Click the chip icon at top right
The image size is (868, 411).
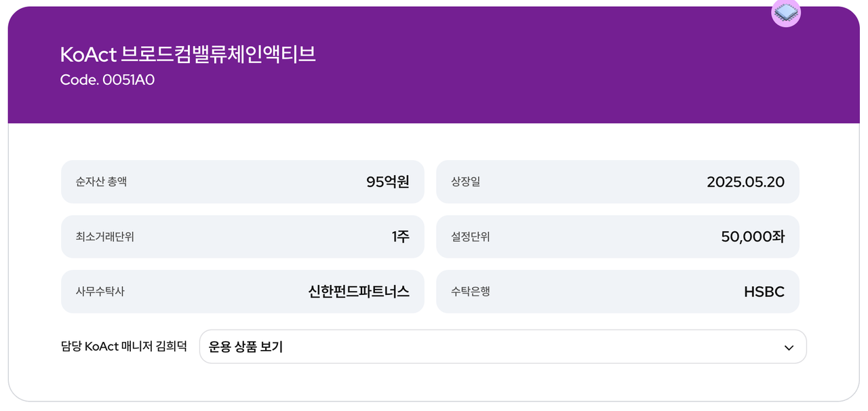pos(786,12)
